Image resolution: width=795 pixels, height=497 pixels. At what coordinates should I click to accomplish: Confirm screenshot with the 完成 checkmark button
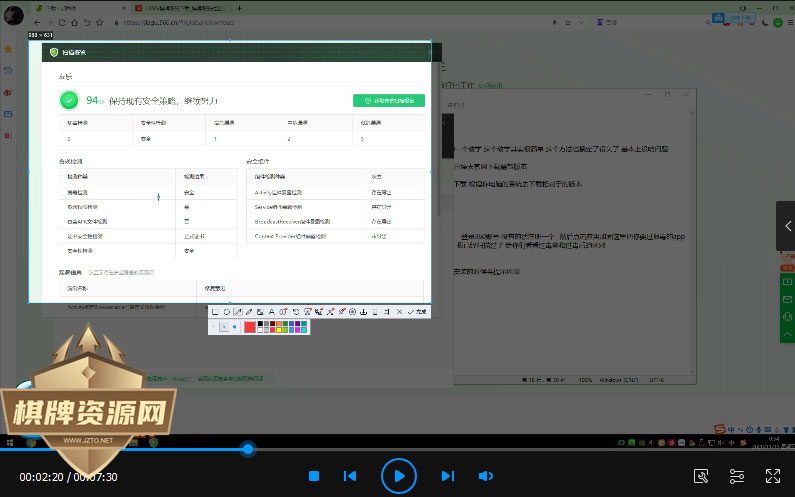[x=417, y=312]
